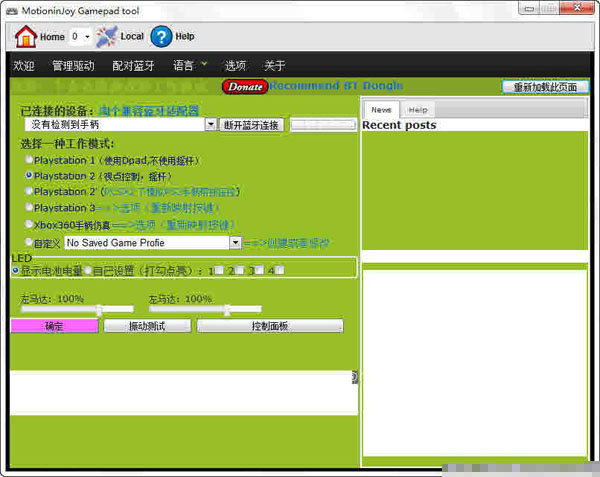The height and width of the screenshot is (477, 600).
Task: Select the 自定义 custom profile radio button
Action: tap(29, 242)
